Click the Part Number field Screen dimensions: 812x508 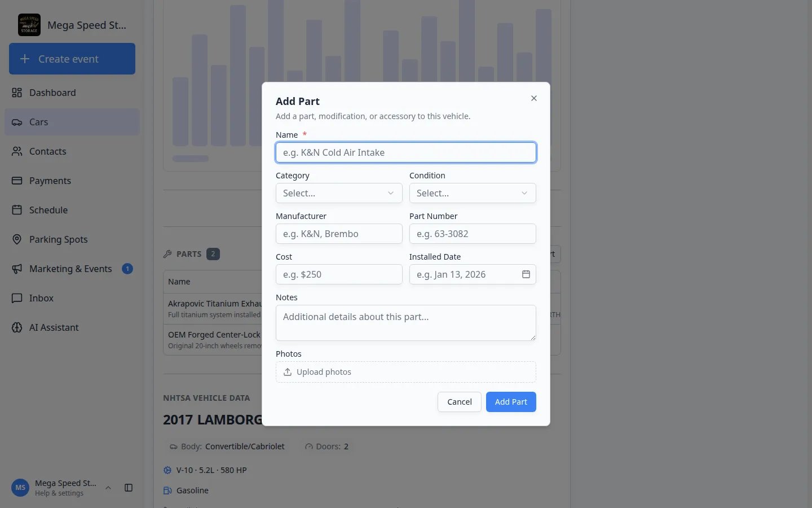click(x=473, y=234)
